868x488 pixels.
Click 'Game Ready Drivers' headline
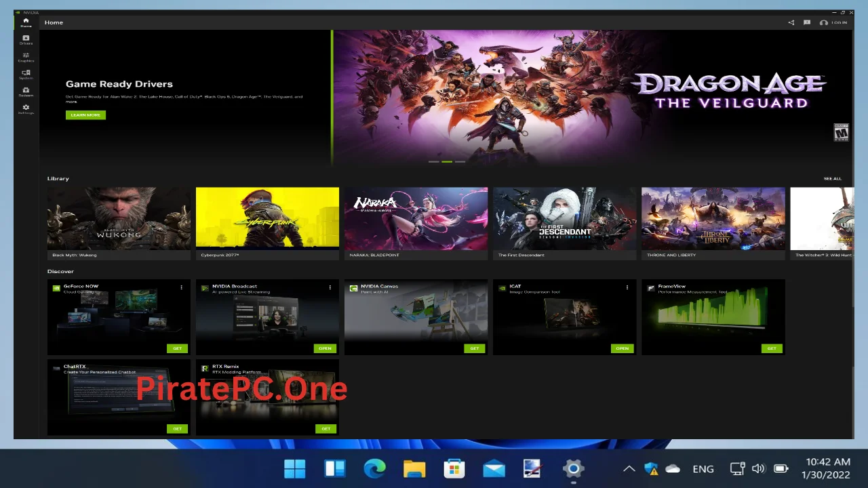click(119, 84)
